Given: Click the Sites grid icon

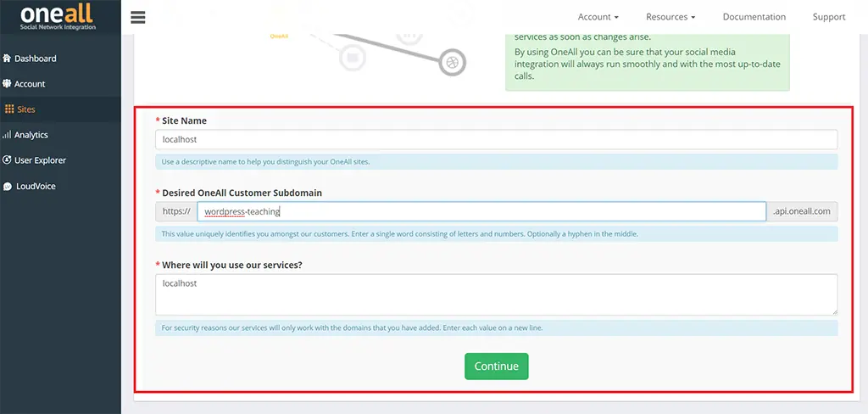Looking at the screenshot, I should coord(9,109).
